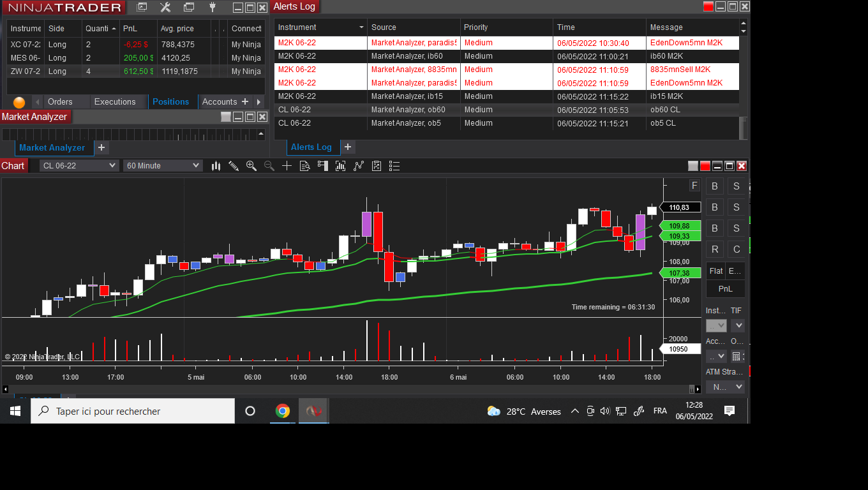The height and width of the screenshot is (490, 868).
Task: Open the CL 06-22 instrument dropdown
Action: click(79, 166)
